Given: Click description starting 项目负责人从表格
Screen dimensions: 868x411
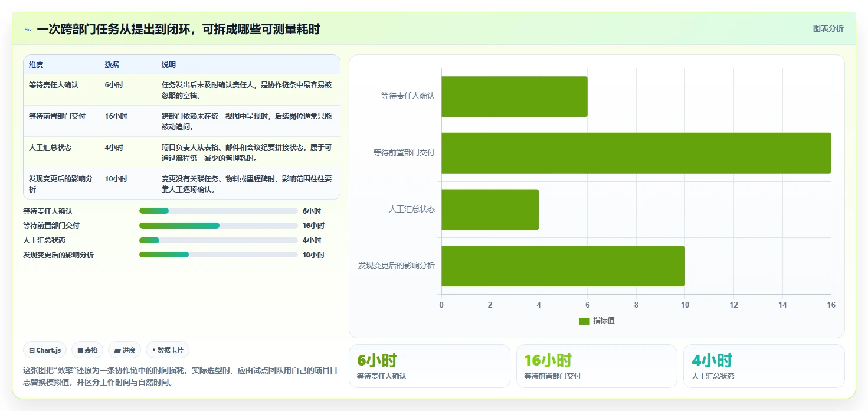Looking at the screenshot, I should (247, 152).
